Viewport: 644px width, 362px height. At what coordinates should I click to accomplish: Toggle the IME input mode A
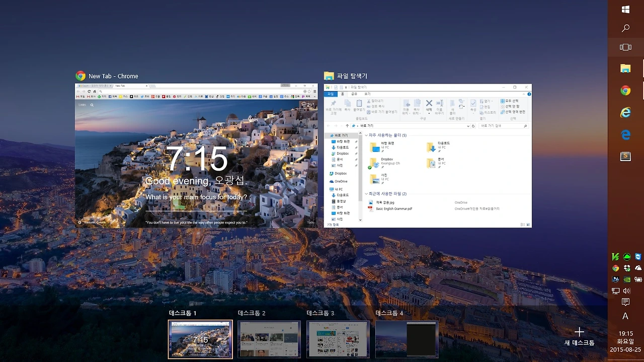625,316
